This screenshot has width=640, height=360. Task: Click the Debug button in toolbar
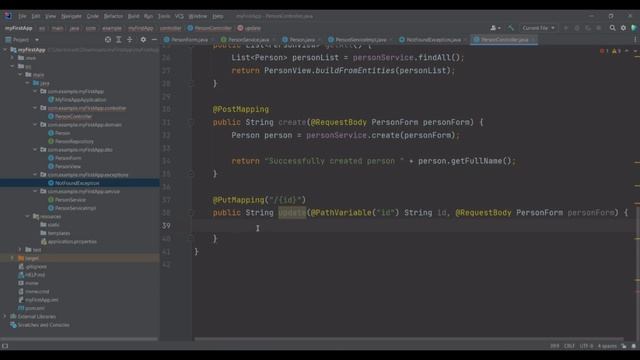click(577, 28)
